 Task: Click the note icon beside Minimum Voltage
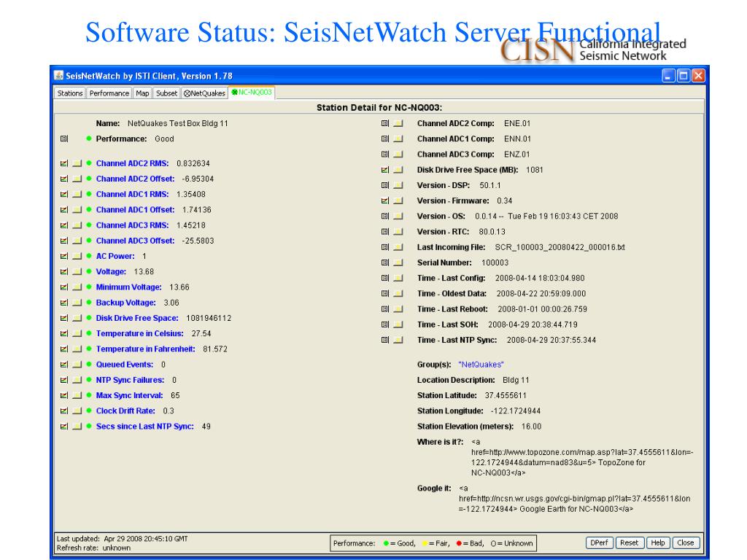click(x=77, y=287)
